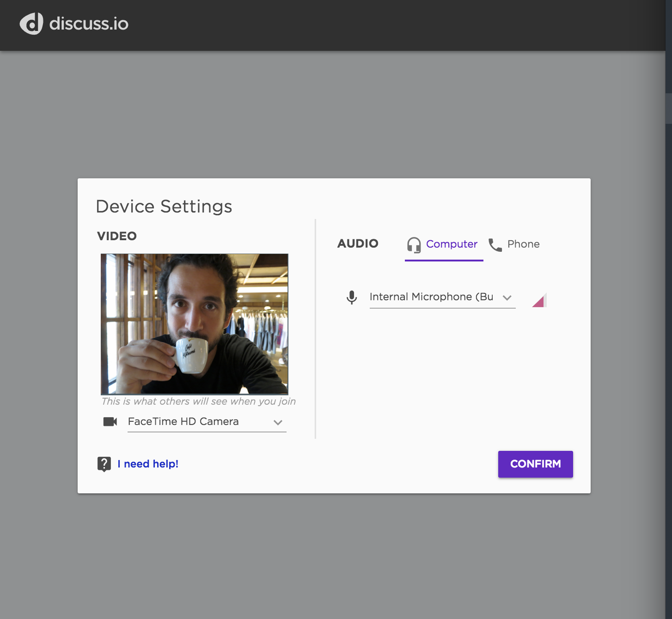
Task: Click the Device Settings heading area
Action: point(164,206)
